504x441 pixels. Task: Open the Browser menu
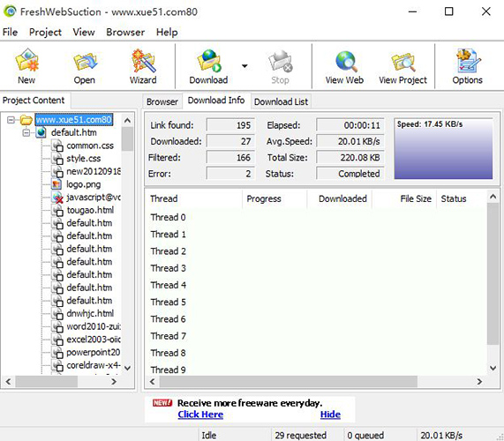tap(125, 32)
